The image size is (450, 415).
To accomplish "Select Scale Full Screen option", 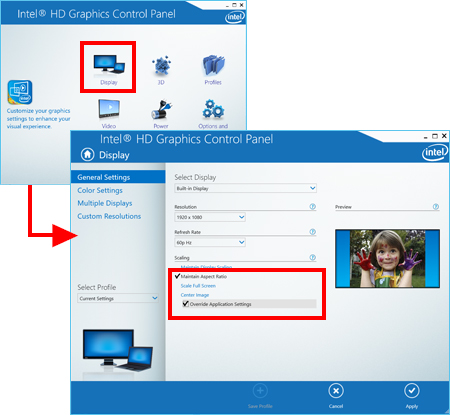I will click(198, 286).
